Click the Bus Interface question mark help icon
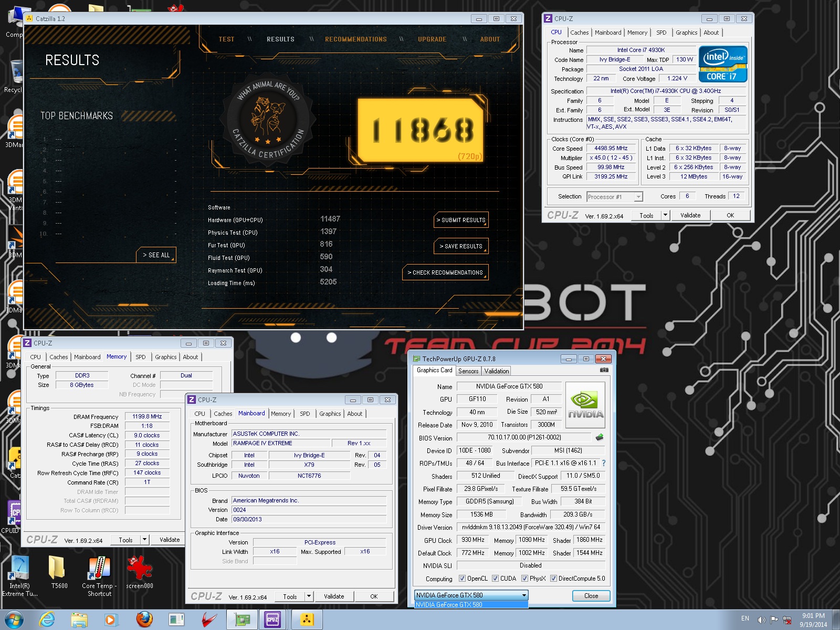This screenshot has width=840, height=630. tap(604, 463)
